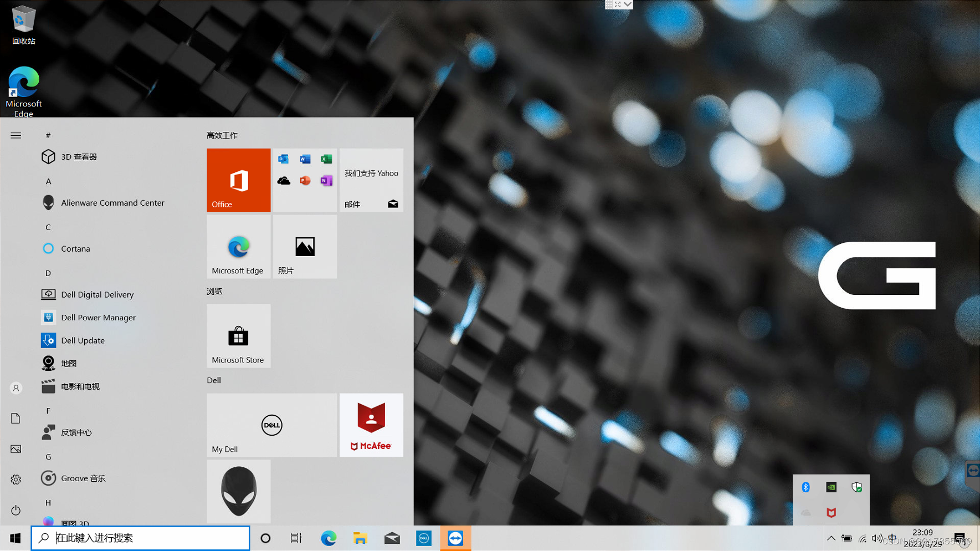Image resolution: width=980 pixels, height=551 pixels.
Task: Open the Microsoft Store tile
Action: click(x=238, y=336)
